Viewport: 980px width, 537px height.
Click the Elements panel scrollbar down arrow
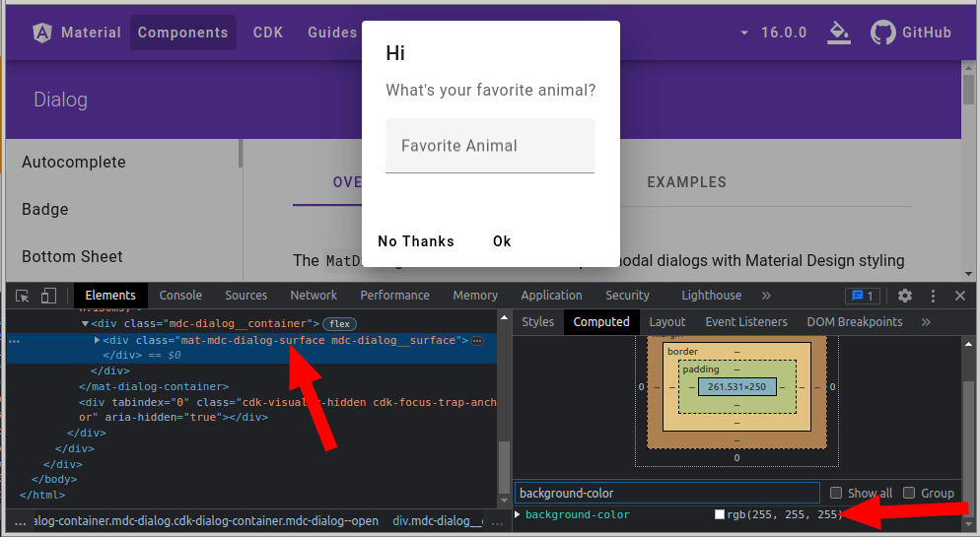click(505, 501)
